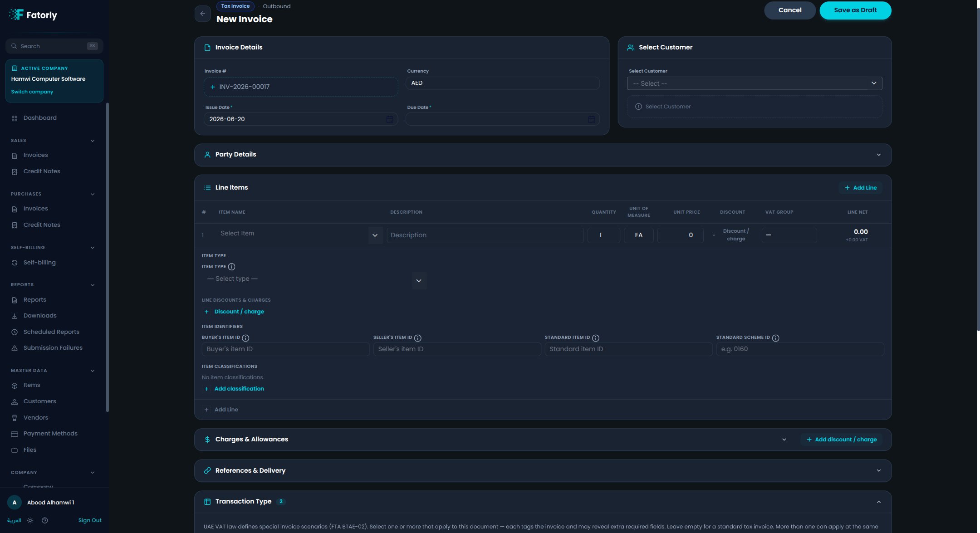Open Customers in the sidebar
The height and width of the screenshot is (533, 980).
coord(39,401)
